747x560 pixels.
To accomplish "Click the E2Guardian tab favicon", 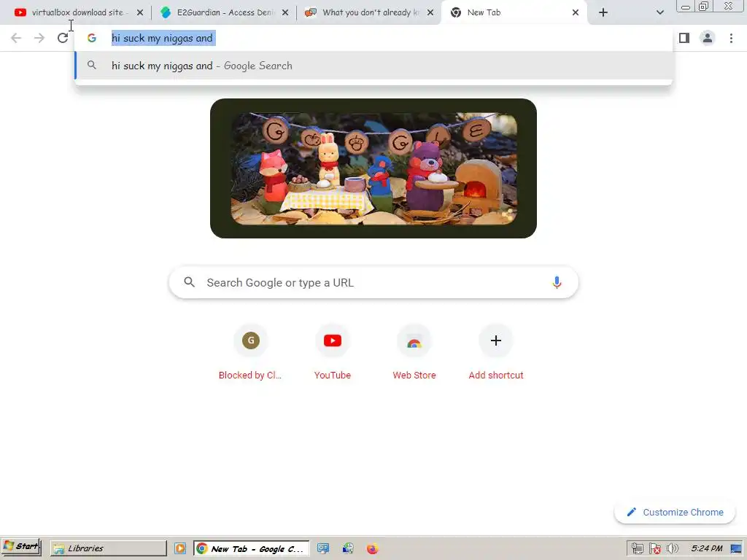I will point(166,12).
